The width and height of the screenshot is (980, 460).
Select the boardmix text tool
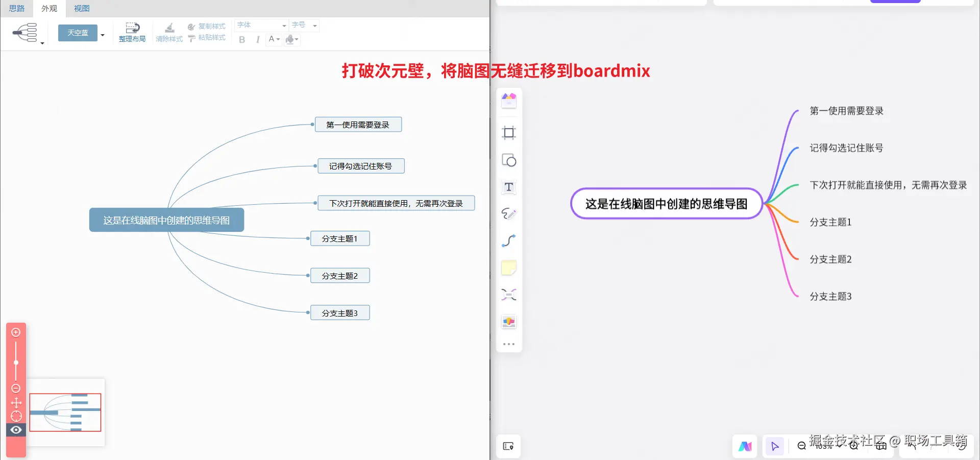coord(509,187)
